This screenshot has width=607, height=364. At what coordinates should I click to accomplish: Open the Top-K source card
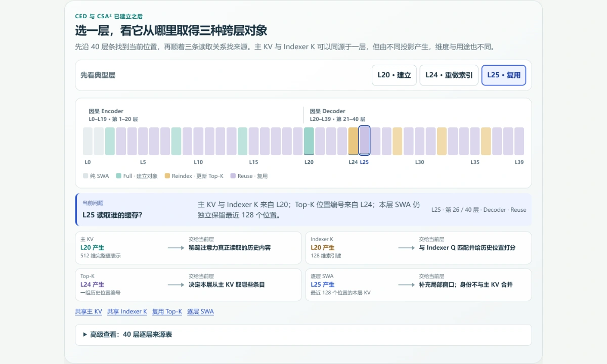pyautogui.click(x=188, y=285)
